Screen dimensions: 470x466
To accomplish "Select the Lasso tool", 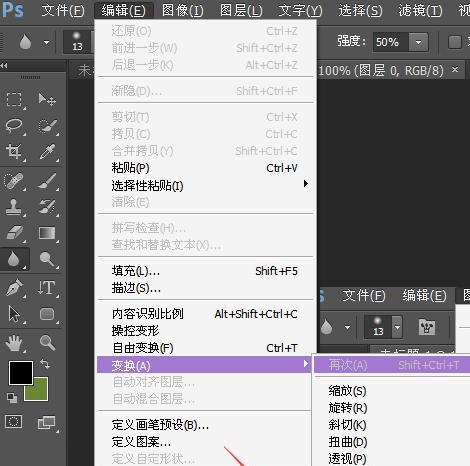I will pos(14,126).
